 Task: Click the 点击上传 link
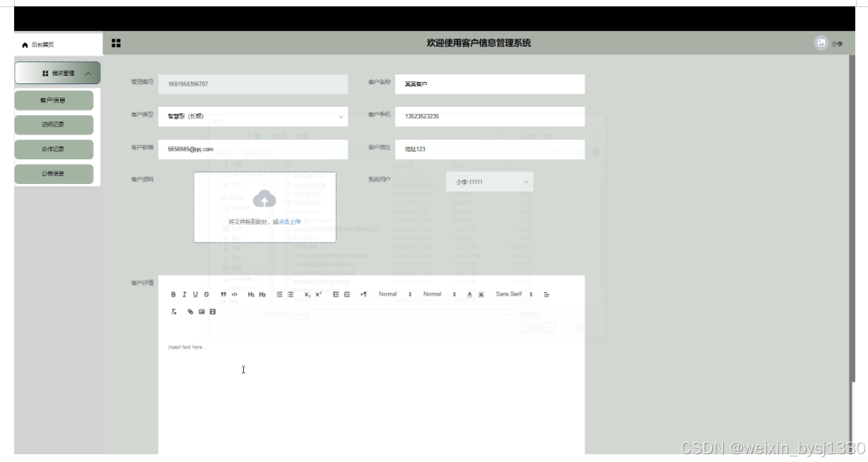[x=290, y=221]
